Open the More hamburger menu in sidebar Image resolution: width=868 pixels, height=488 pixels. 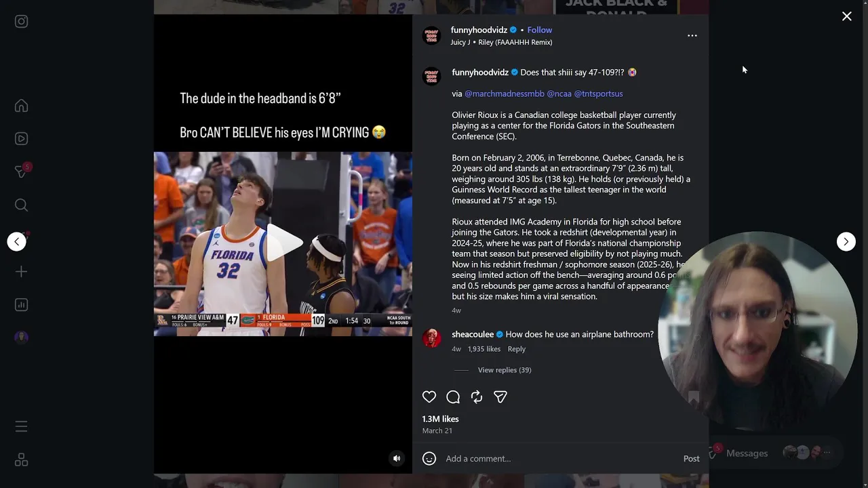point(21,427)
